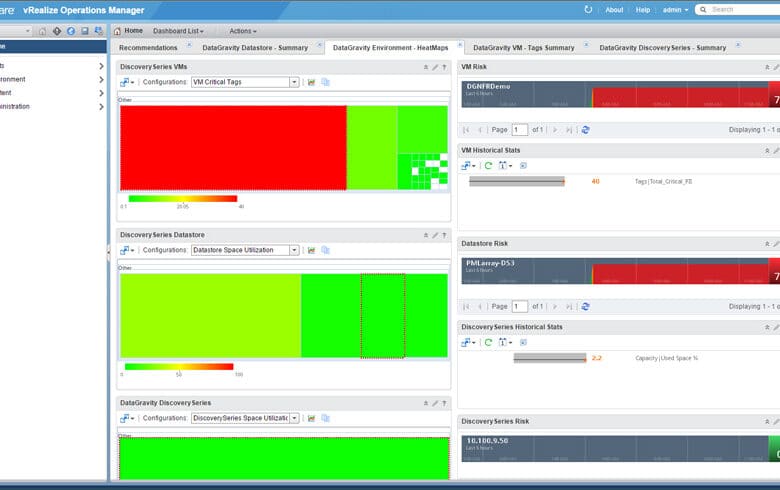Open the Actions dropdown menu

[x=243, y=31]
